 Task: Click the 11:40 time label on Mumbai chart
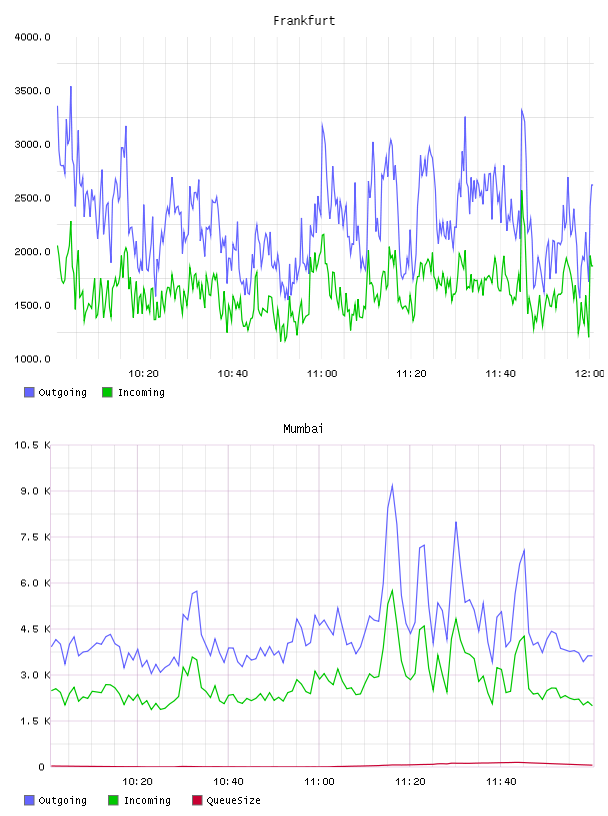pyautogui.click(x=501, y=781)
